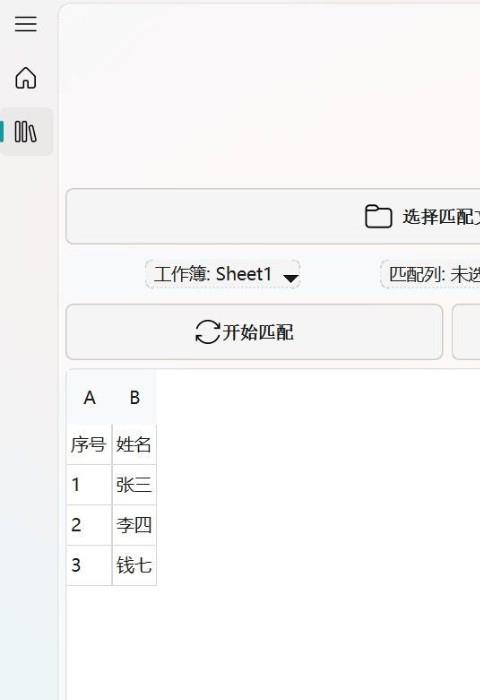The width and height of the screenshot is (480, 700).
Task: Select cell containing number 2
Action: point(89,525)
